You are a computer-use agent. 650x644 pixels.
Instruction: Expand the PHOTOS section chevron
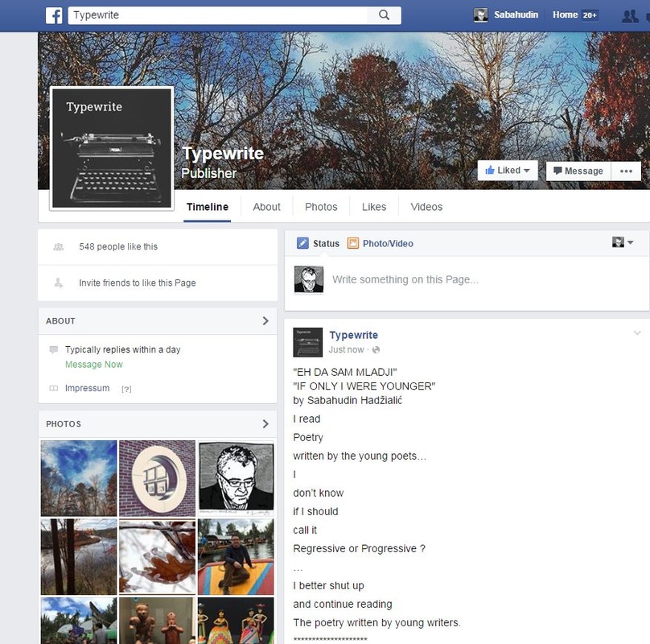tap(265, 423)
